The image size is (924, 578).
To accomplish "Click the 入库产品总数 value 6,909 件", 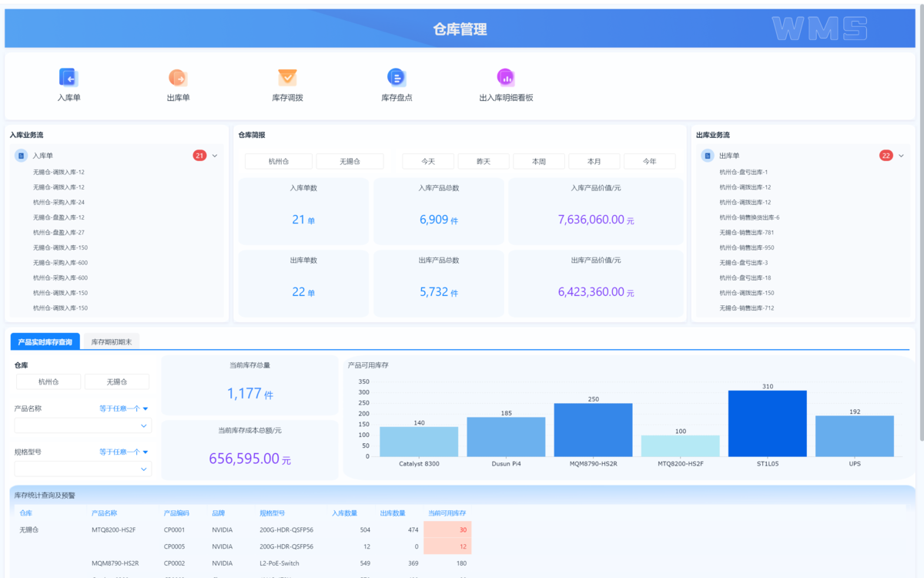I will coord(439,220).
